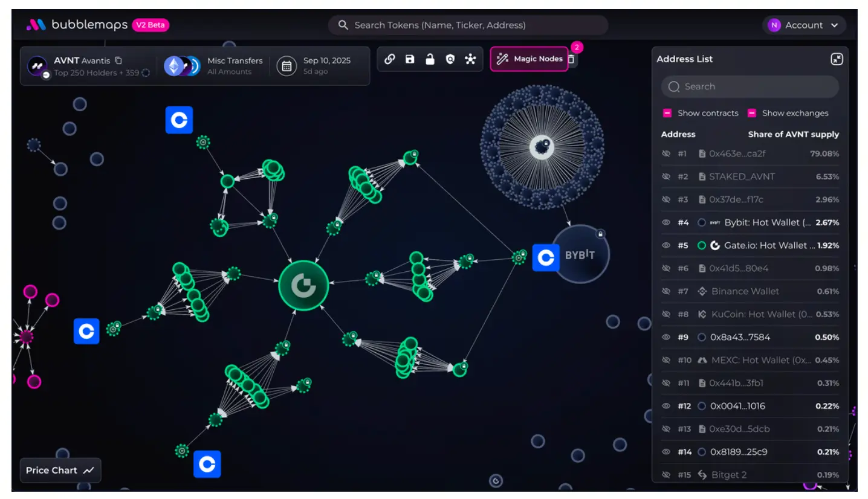Screen dimensions: 868x499
Task: Click the Bitget icon in row #15
Action: pyautogui.click(x=702, y=475)
